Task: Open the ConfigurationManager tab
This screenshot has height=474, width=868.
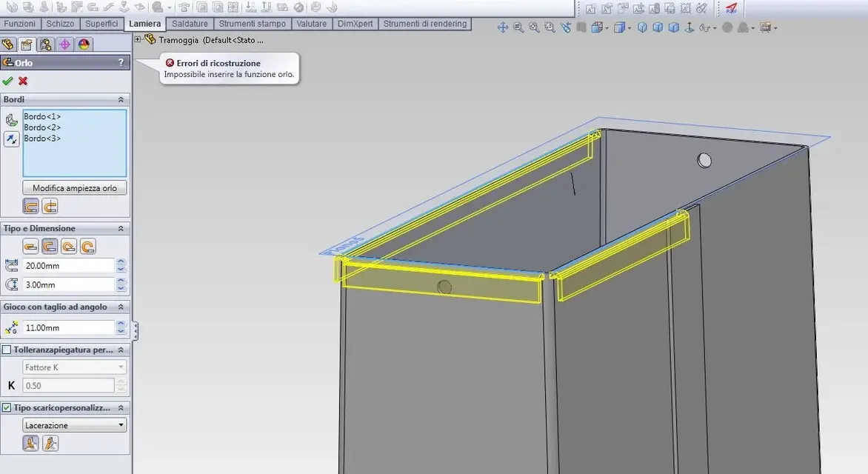Action: point(46,44)
